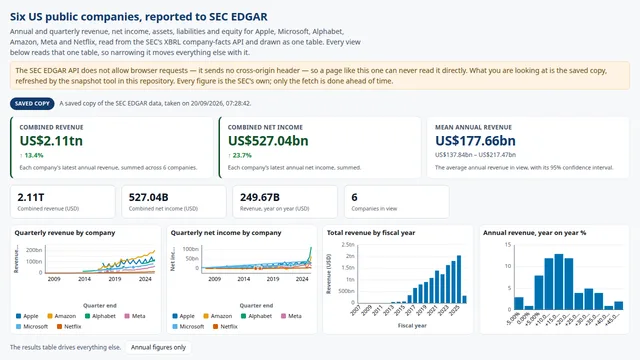Viewport: 640px width, 360px height.
Task: Click the 2.11T combined revenue tile
Action: (63, 202)
